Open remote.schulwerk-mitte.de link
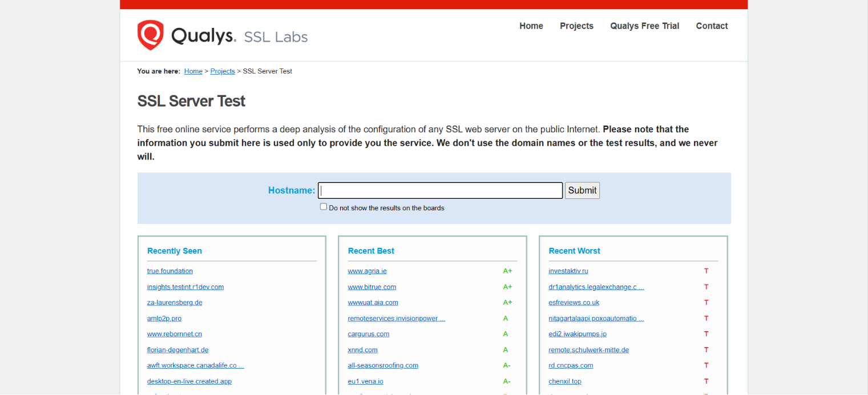Viewport: 868px width, 395px height. pos(589,349)
